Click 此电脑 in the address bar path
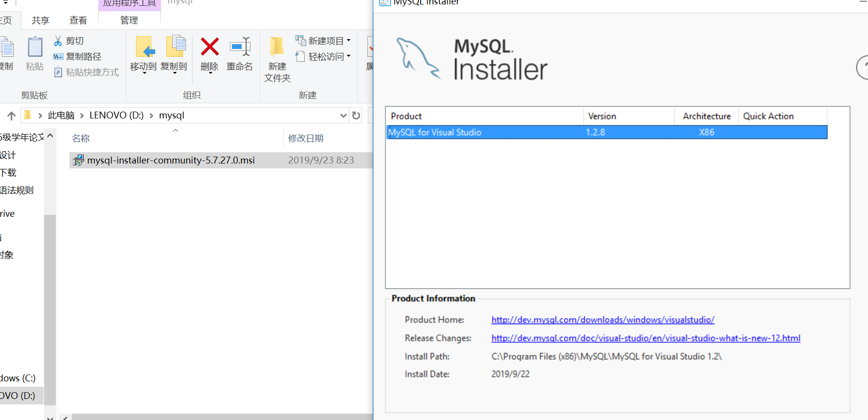Image resolution: width=868 pixels, height=420 pixels. click(x=61, y=116)
